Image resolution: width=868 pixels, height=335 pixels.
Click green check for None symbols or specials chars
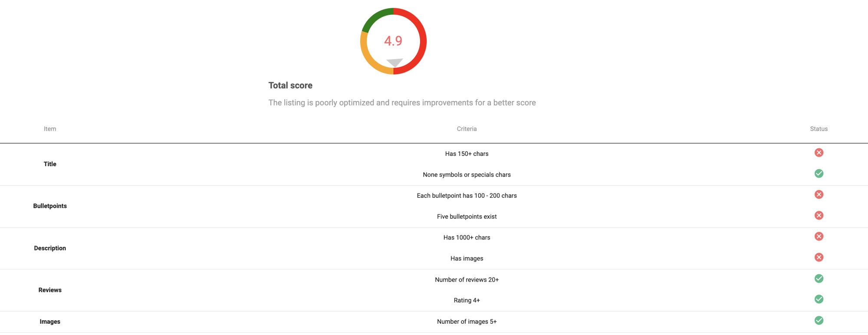point(819,174)
